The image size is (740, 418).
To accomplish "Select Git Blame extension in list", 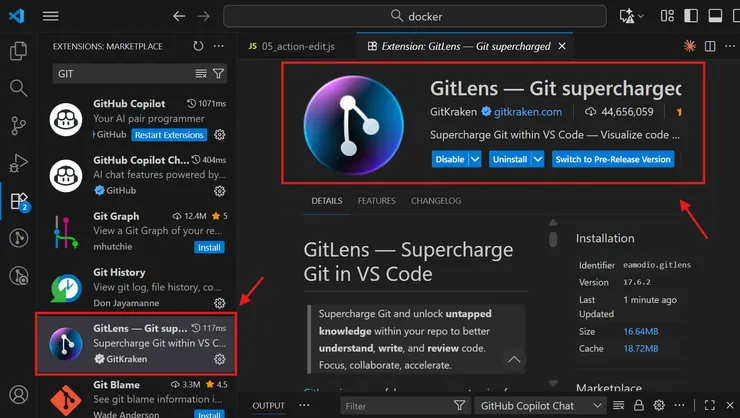I will coord(136,397).
